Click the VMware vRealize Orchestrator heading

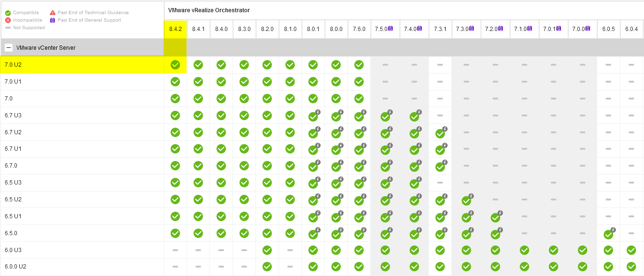(x=209, y=10)
